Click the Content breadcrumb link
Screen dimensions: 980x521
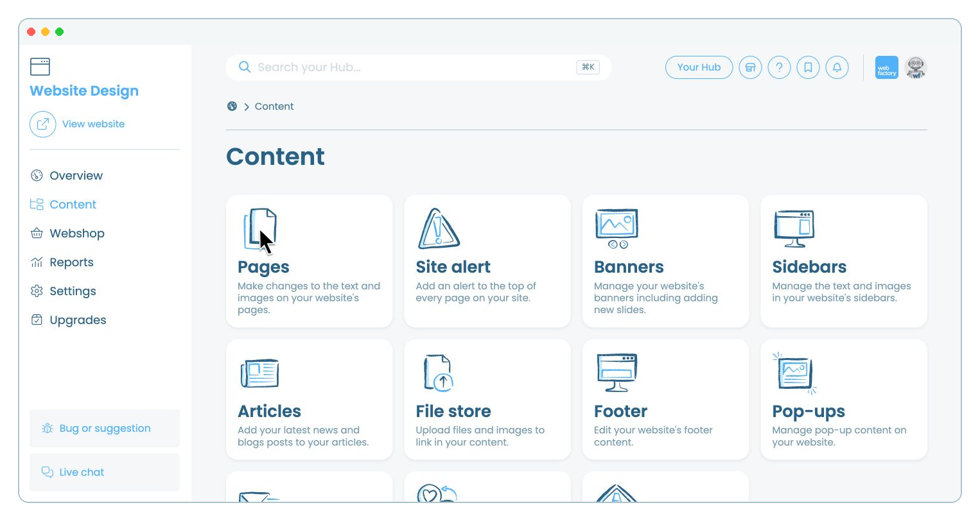point(274,107)
